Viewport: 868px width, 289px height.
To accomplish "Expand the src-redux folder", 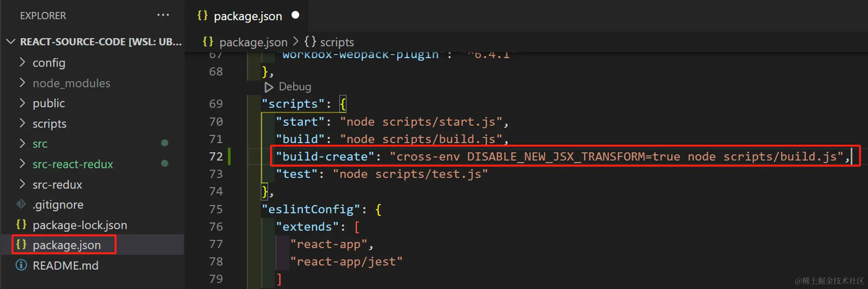I will (x=23, y=184).
